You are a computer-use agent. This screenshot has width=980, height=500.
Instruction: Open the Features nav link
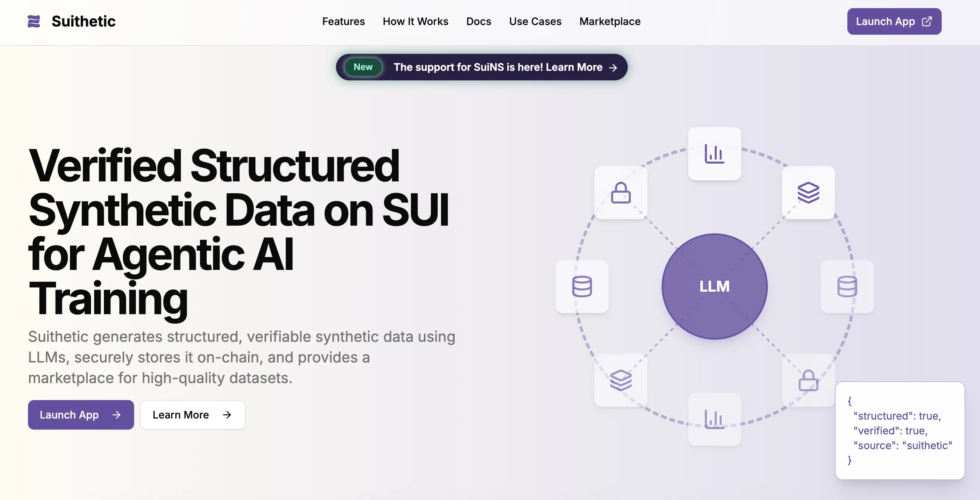coord(343,21)
